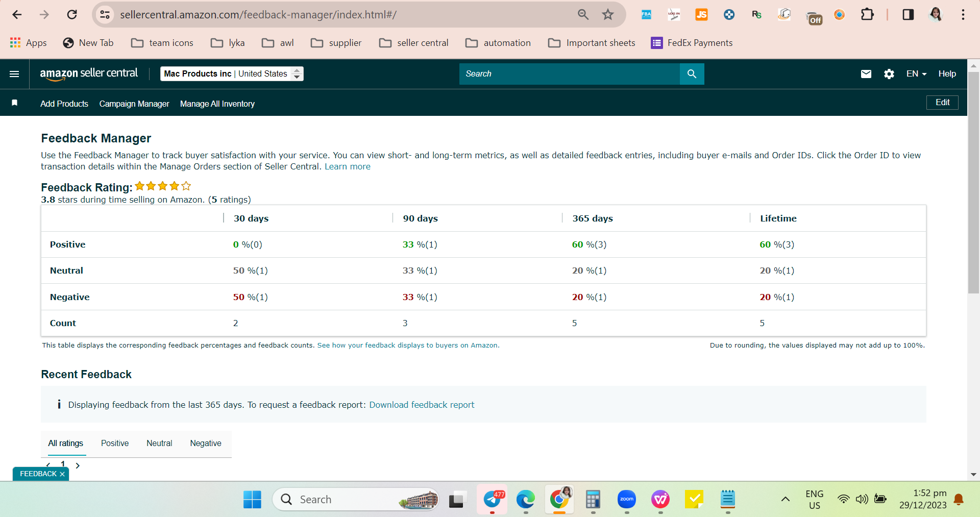Open the FBA calculator extension
The width and height of the screenshot is (980, 517).
click(x=646, y=15)
